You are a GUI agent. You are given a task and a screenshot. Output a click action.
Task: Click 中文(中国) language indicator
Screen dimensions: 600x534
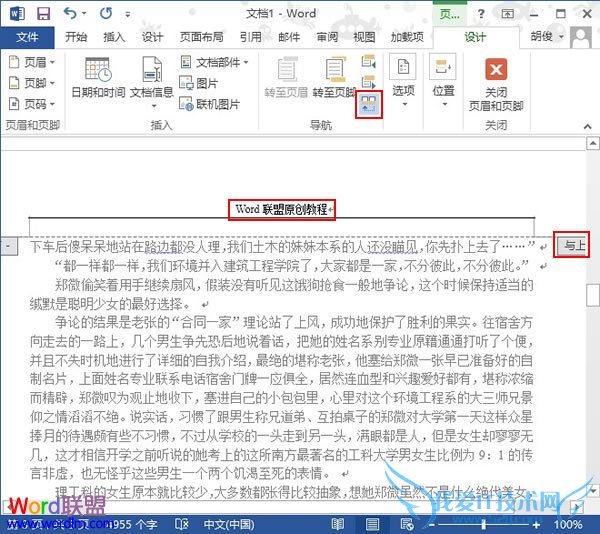tap(229, 524)
